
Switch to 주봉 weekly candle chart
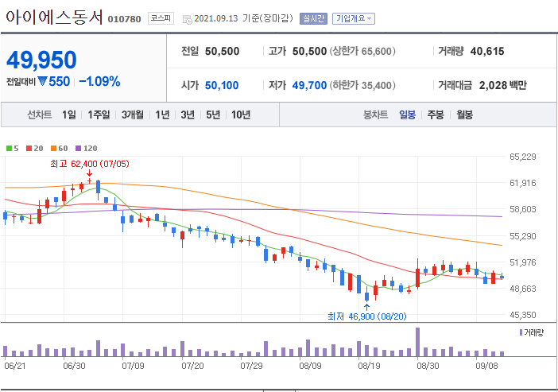[x=436, y=114]
